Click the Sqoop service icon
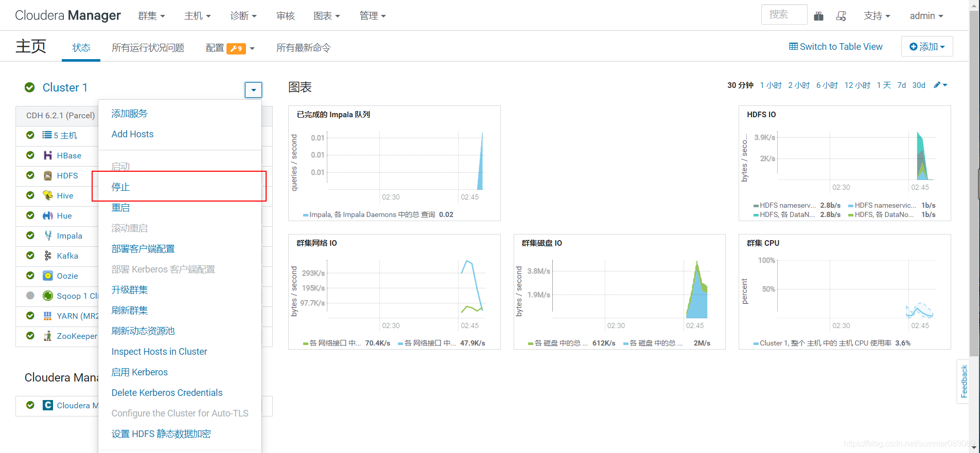Viewport: 980px width, 453px height. (48, 296)
